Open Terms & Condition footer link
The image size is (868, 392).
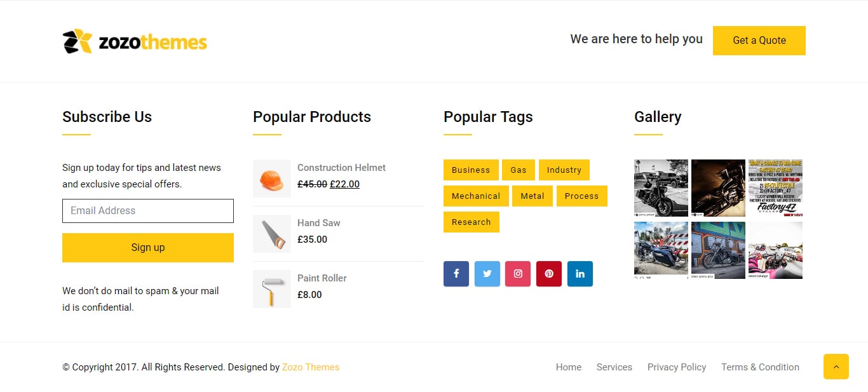click(x=760, y=367)
